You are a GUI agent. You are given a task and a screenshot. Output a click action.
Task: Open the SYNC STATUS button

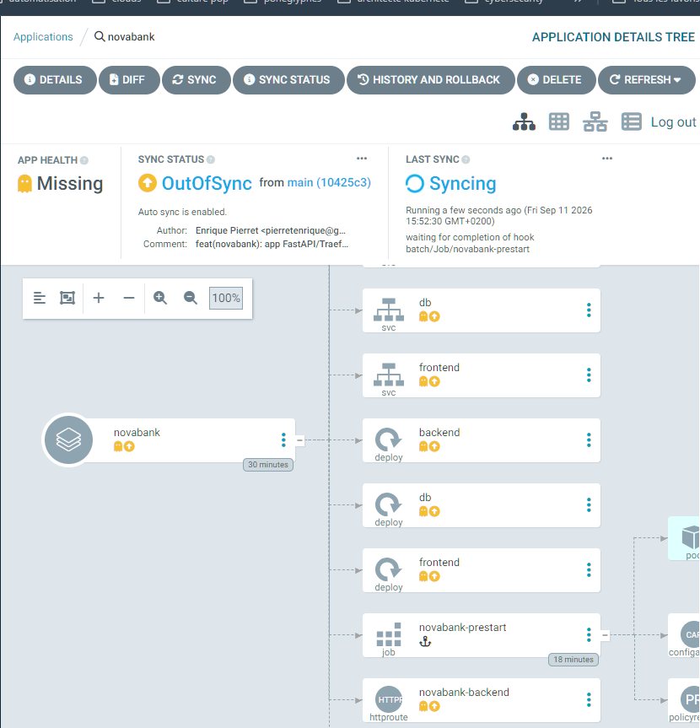(288, 80)
